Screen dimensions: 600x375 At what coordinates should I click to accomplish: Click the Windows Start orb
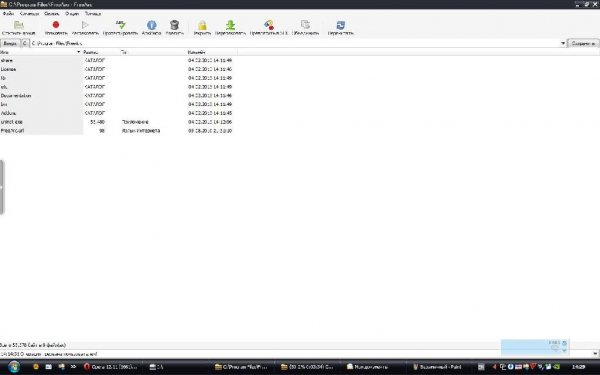[14, 367]
